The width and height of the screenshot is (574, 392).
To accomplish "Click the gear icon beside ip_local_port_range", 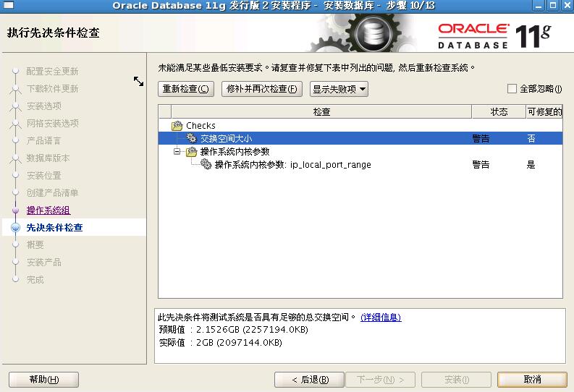I will pyautogui.click(x=206, y=165).
